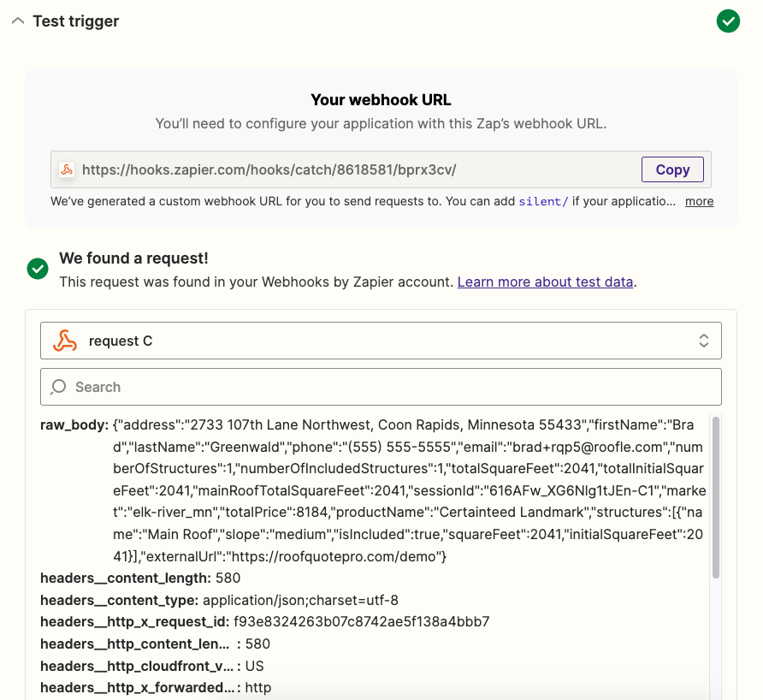Click the webhook icon in URL field
The height and width of the screenshot is (700, 763).
67,169
